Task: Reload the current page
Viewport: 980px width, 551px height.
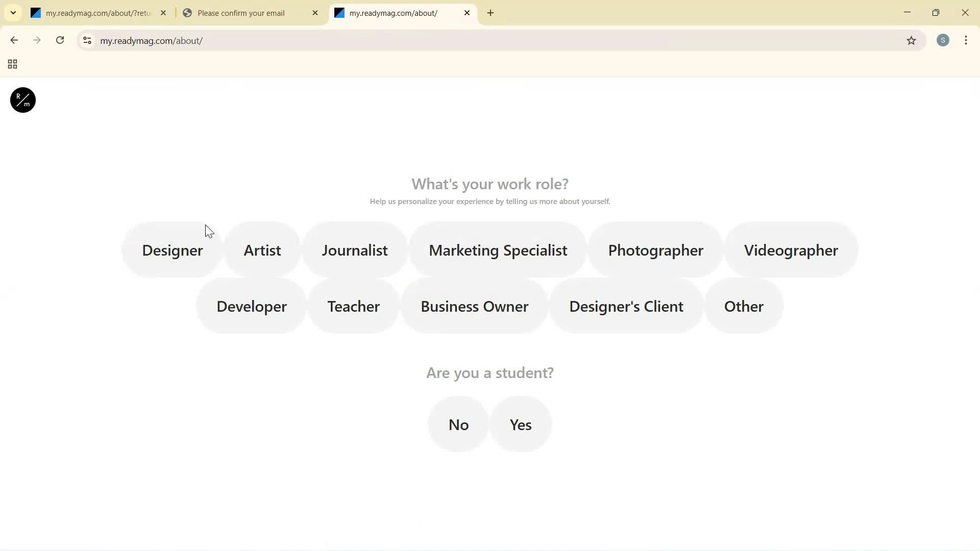Action: coord(60,40)
